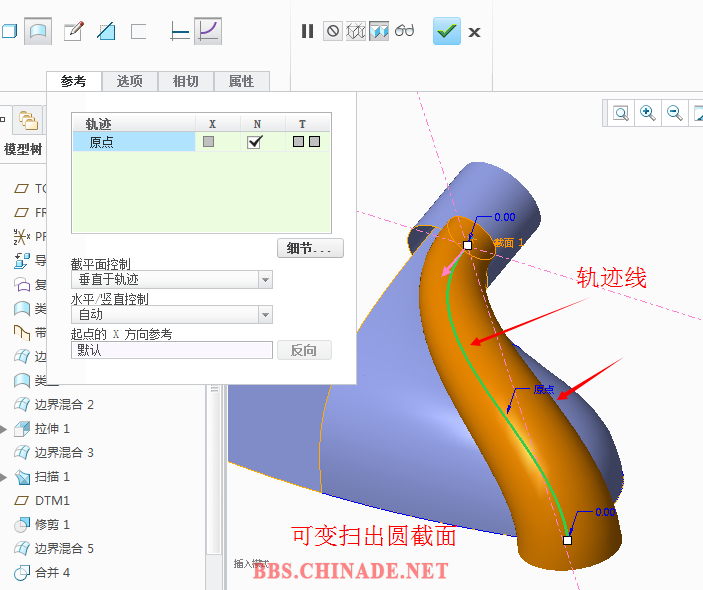Zoom in using the magnifier plus icon

[648, 113]
